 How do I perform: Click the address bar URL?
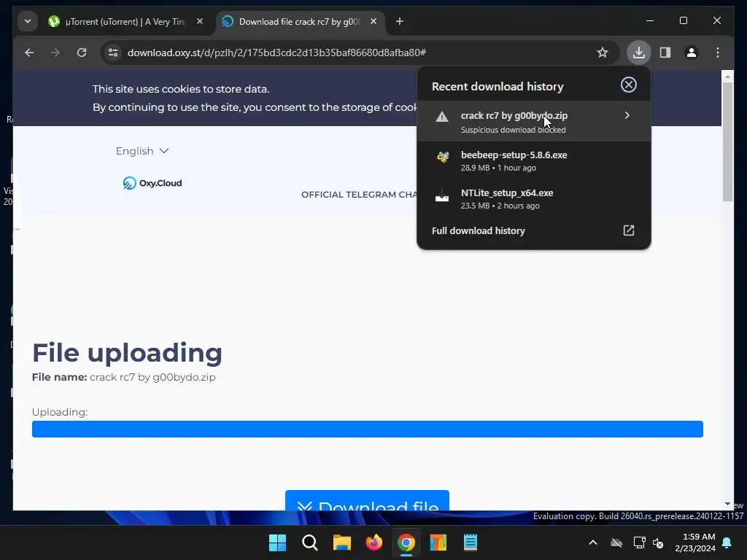tap(276, 52)
